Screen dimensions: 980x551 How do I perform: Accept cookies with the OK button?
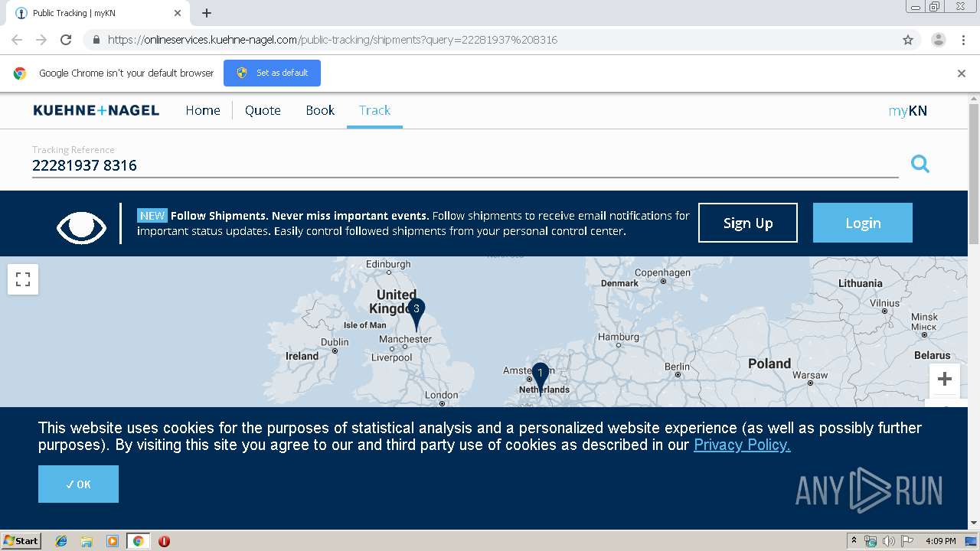(78, 484)
